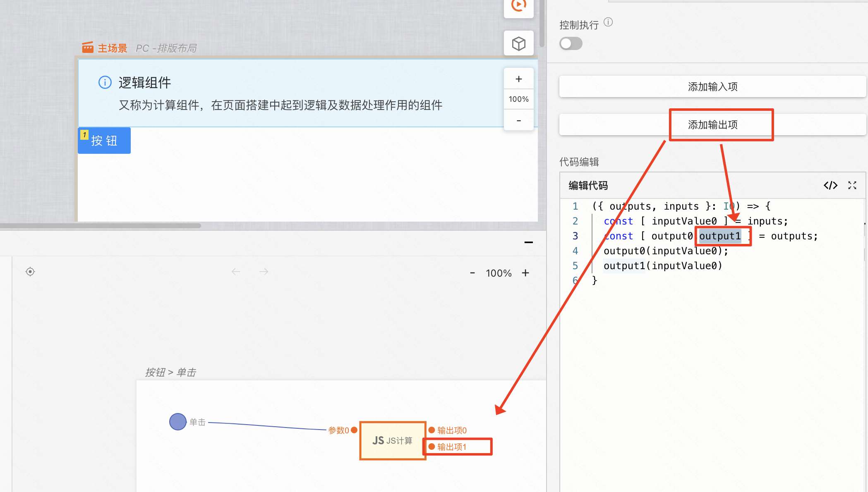This screenshot has height=492, width=868.
Task: Click the 单击 event start circle node
Action: click(x=178, y=422)
